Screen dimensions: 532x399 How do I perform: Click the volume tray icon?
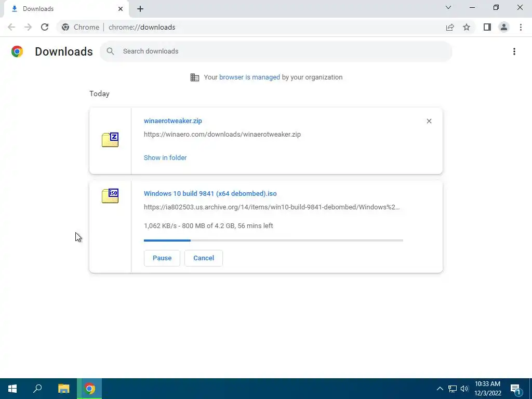pos(464,389)
